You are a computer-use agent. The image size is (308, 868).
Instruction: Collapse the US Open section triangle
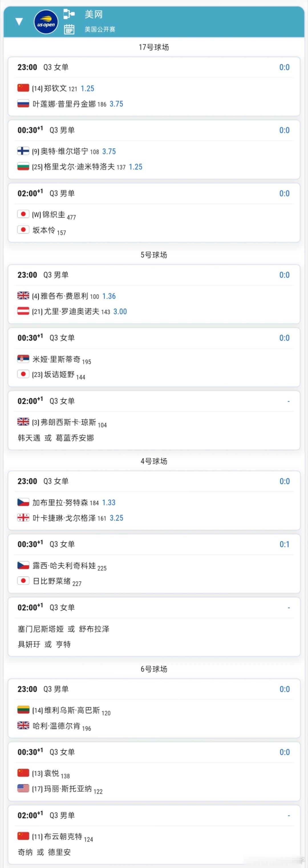[19, 22]
